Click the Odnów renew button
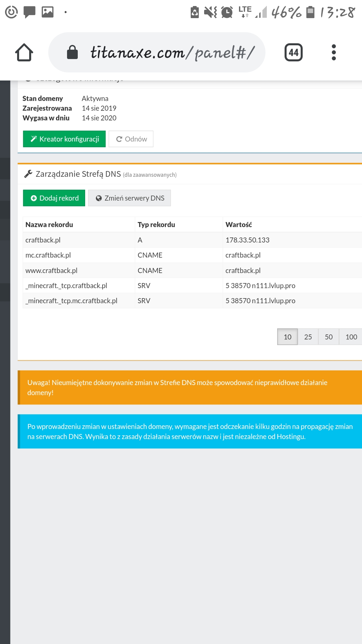The height and width of the screenshot is (644, 362). [x=131, y=139]
